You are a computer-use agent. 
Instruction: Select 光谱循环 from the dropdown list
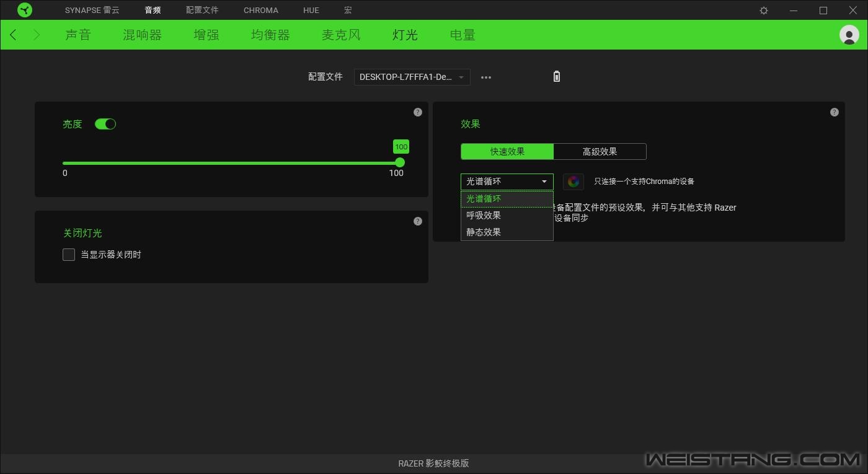click(507, 199)
